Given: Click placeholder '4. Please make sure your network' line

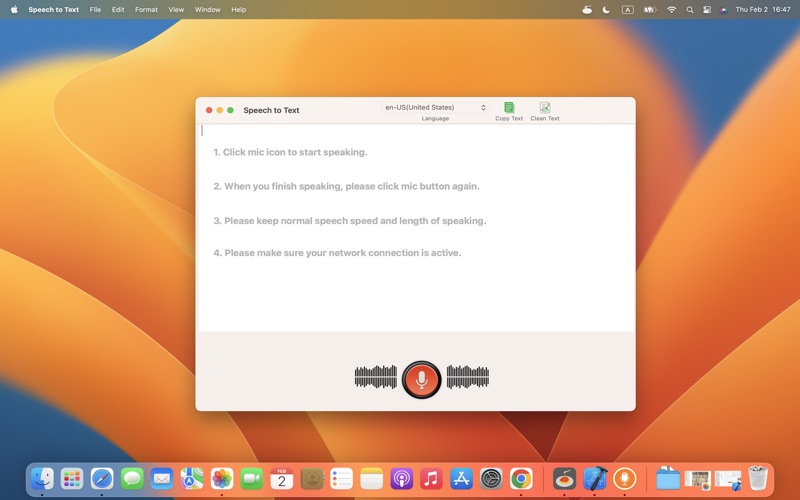Looking at the screenshot, I should (337, 253).
